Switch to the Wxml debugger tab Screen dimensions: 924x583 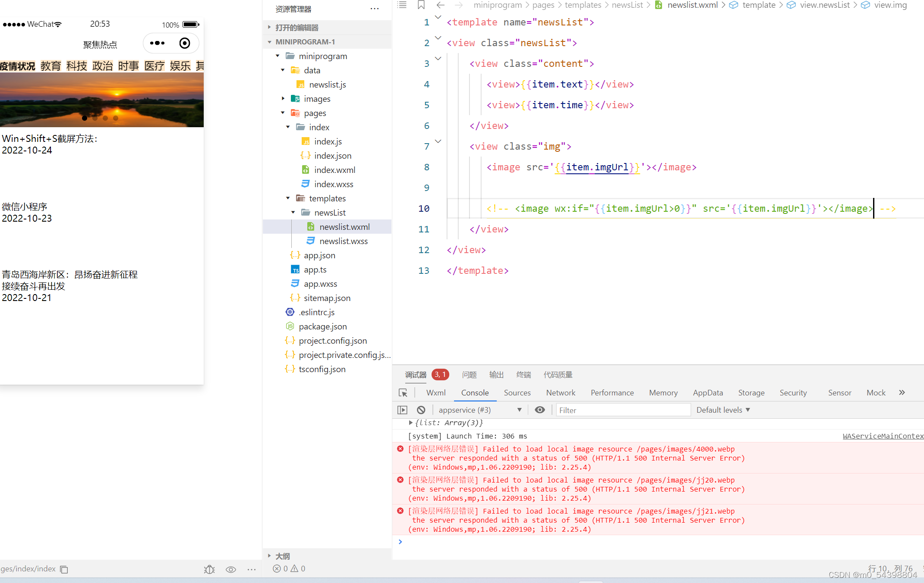click(436, 392)
